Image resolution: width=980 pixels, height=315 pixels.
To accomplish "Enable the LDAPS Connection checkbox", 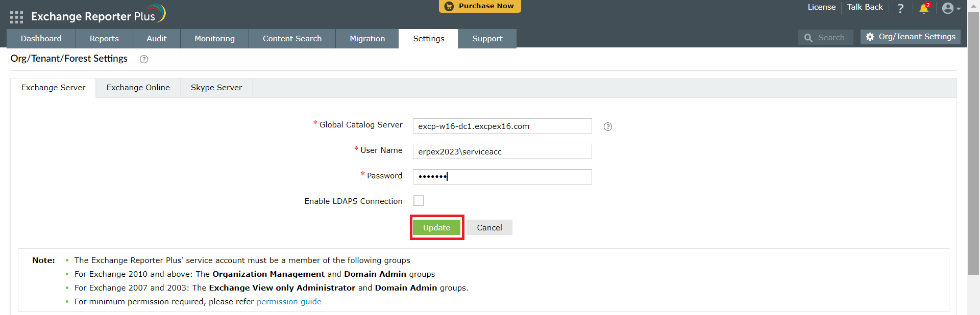I will tap(419, 201).
